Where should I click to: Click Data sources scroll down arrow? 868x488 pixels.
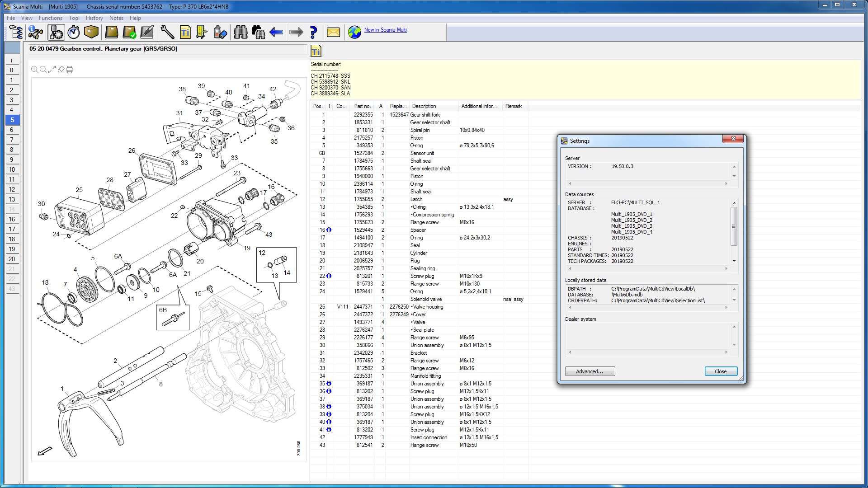click(x=734, y=261)
